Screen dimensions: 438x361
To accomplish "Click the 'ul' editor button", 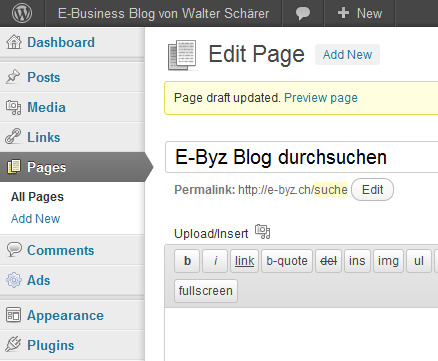I will click(x=419, y=261).
